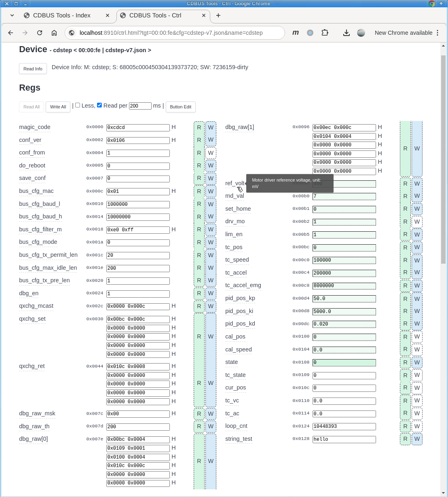Click the address bar URL
The height and width of the screenshot is (497, 448).
(171, 33)
